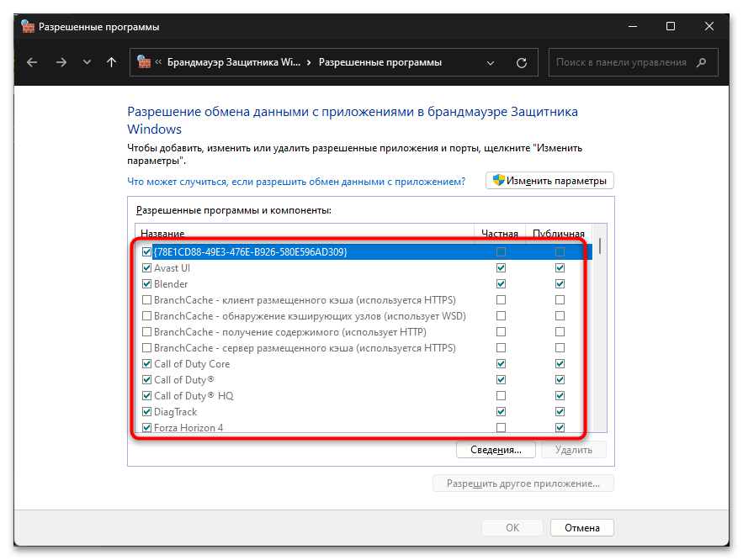Toggle public network for Blender
The height and width of the screenshot is (560, 743).
560,284
